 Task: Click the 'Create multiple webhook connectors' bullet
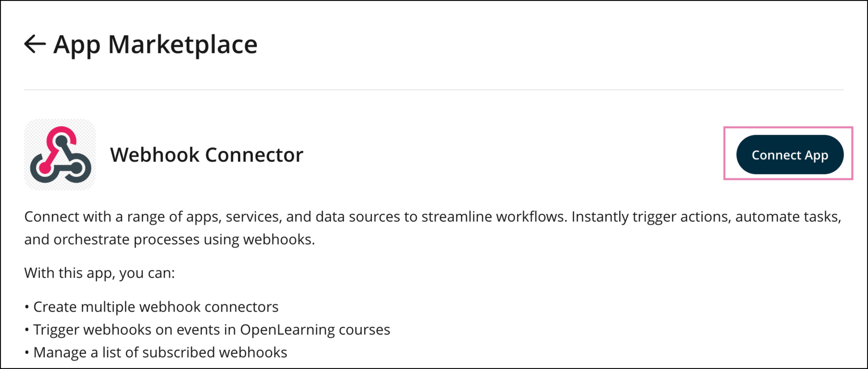(155, 306)
